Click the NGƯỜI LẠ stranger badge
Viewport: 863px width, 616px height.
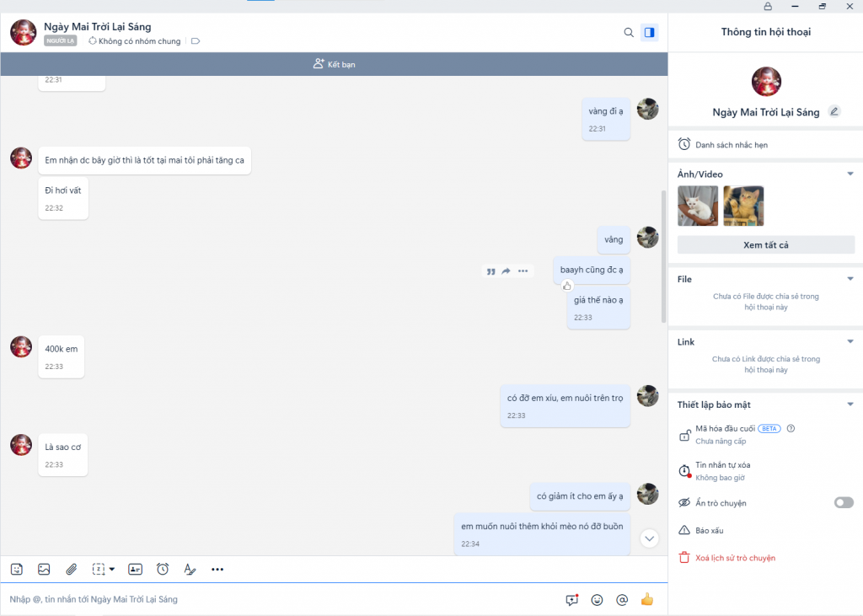coord(60,41)
